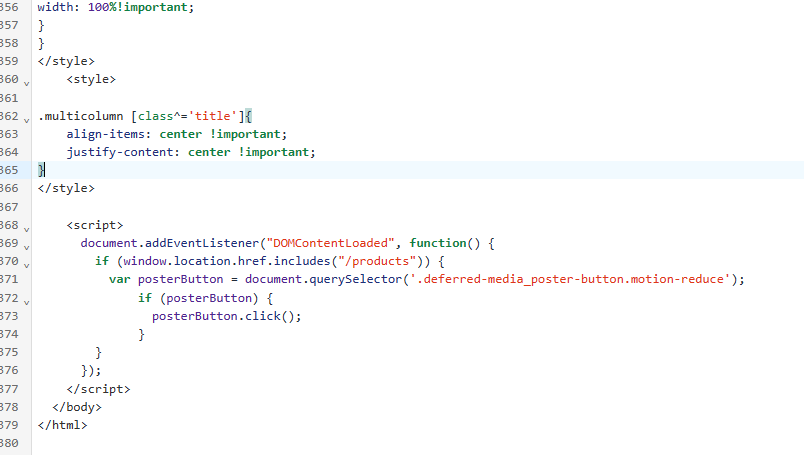Click the opening <style> tag on line 360

click(x=91, y=79)
